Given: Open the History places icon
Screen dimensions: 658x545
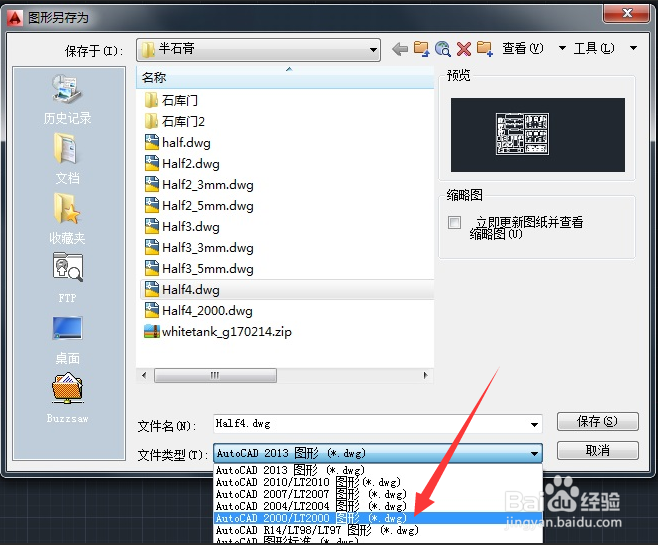Looking at the screenshot, I should coord(67,89).
